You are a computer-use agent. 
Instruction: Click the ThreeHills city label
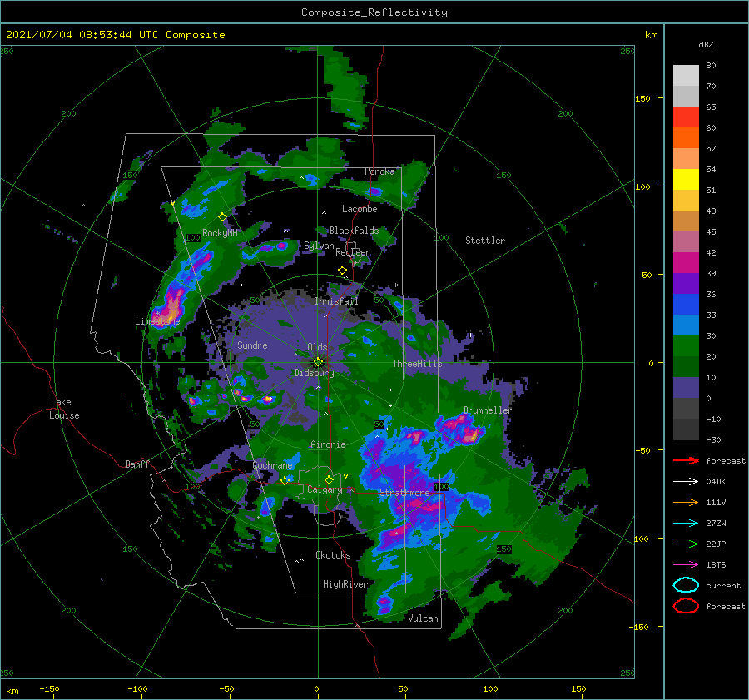(x=417, y=364)
